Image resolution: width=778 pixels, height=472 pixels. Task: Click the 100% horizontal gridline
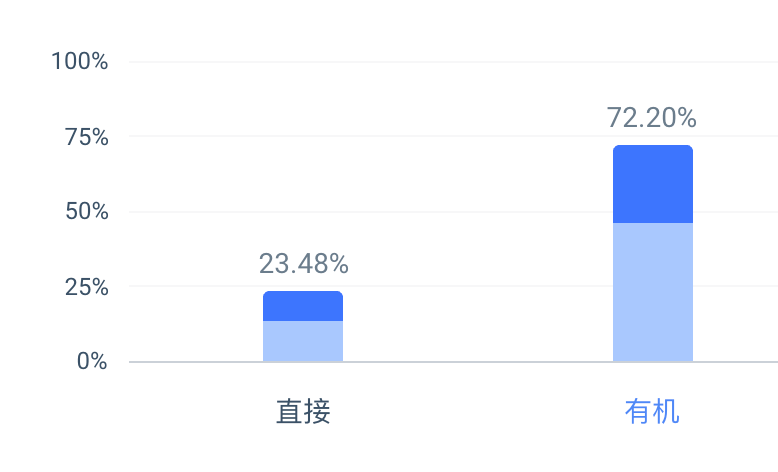[x=454, y=62]
